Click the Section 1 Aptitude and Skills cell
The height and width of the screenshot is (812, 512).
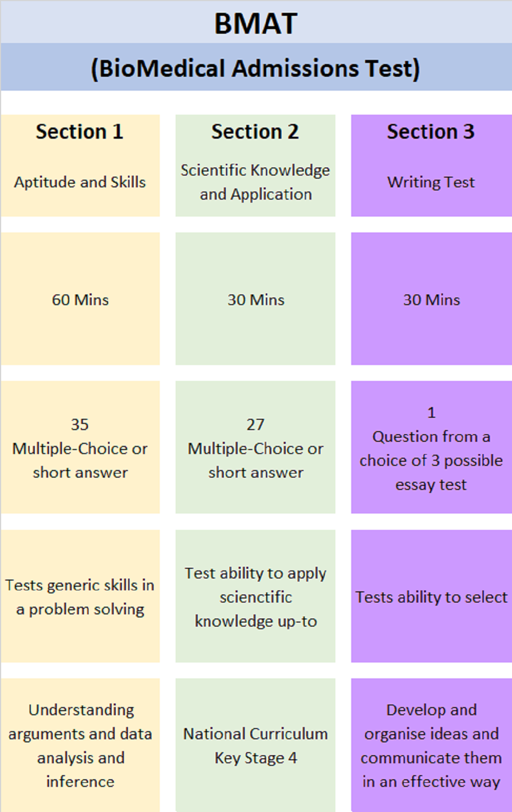click(x=80, y=165)
